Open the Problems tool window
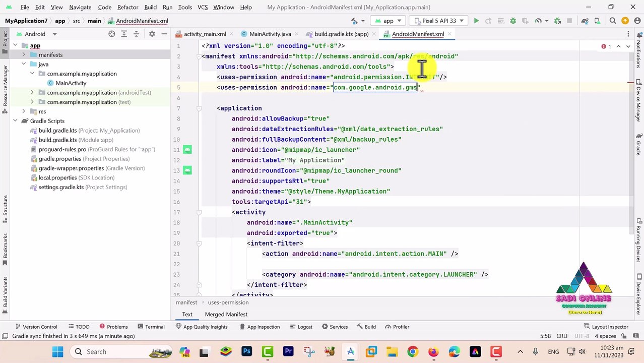644x363 pixels. coord(113,327)
